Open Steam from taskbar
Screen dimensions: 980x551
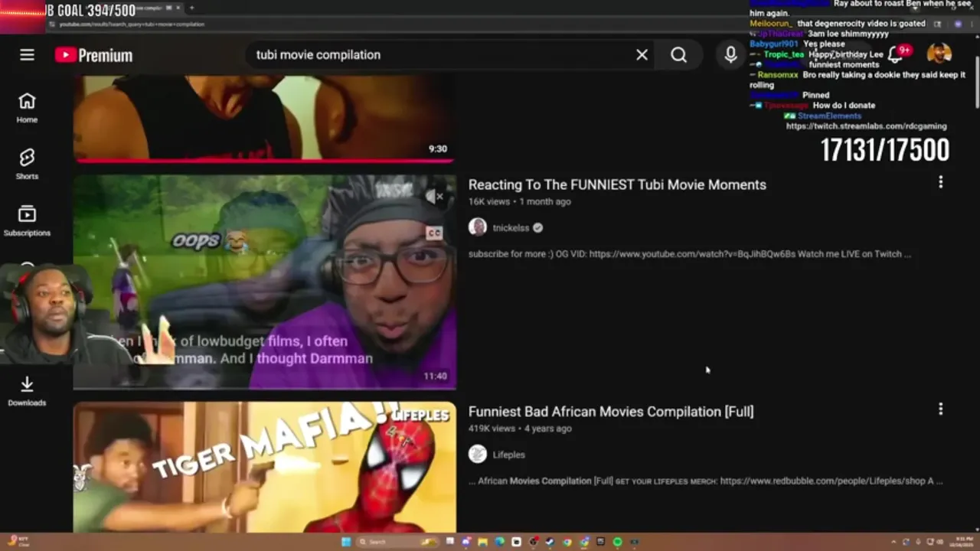(550, 542)
